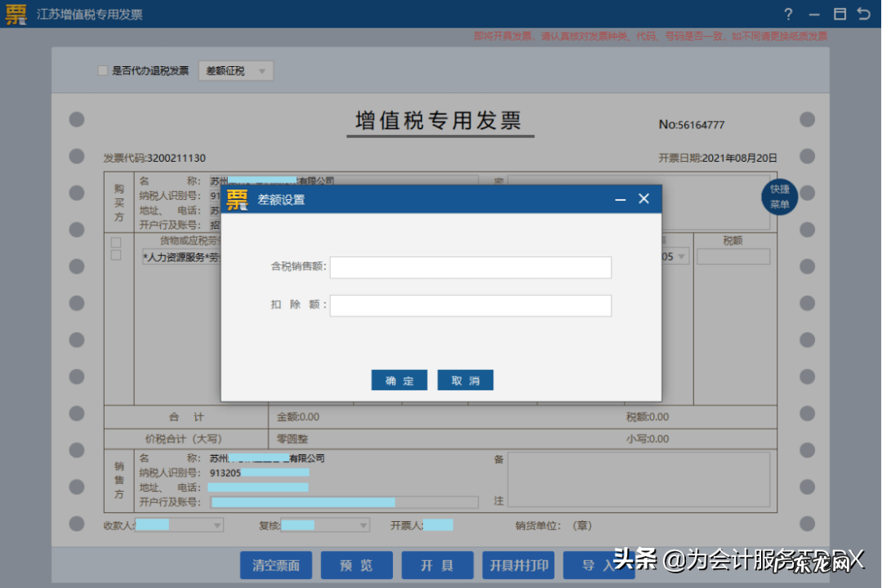Image resolution: width=882 pixels, height=588 pixels.
Task: Click the 含税销售额 input field
Action: [470, 267]
